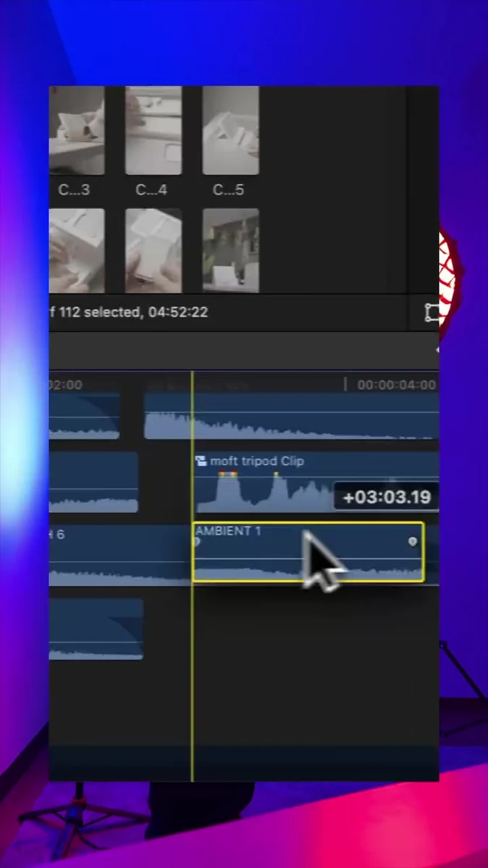
Task: Click the right fade handle of AMBIENT 1
Action: pos(413,541)
